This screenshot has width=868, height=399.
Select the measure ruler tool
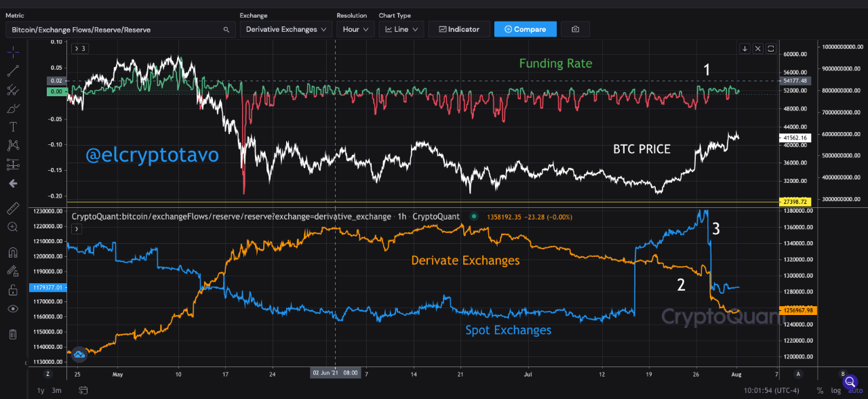tap(12, 208)
